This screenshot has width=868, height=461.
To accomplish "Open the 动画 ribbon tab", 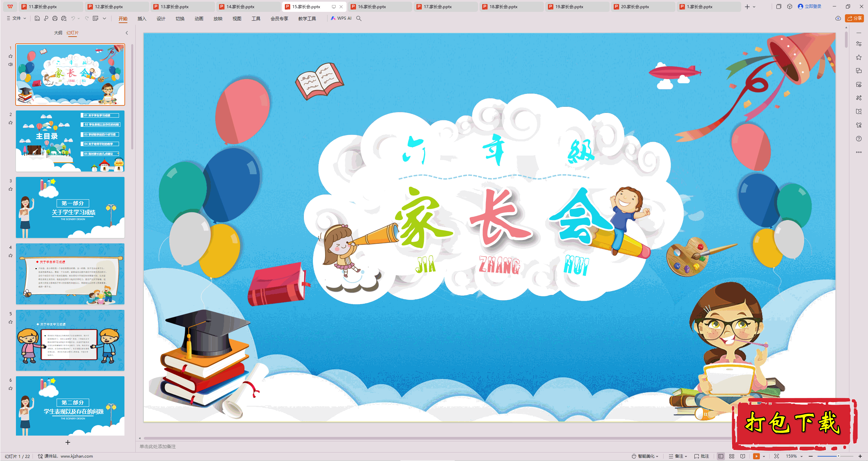I will click(x=199, y=19).
